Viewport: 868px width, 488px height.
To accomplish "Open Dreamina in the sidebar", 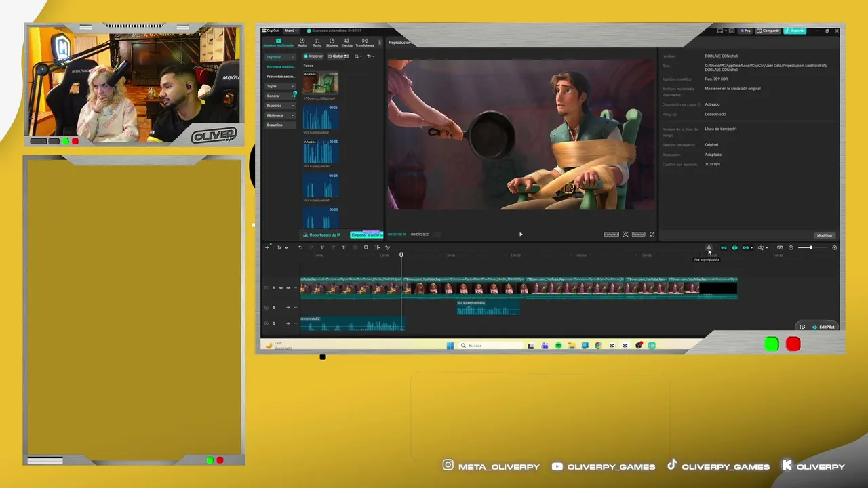I will [x=279, y=125].
